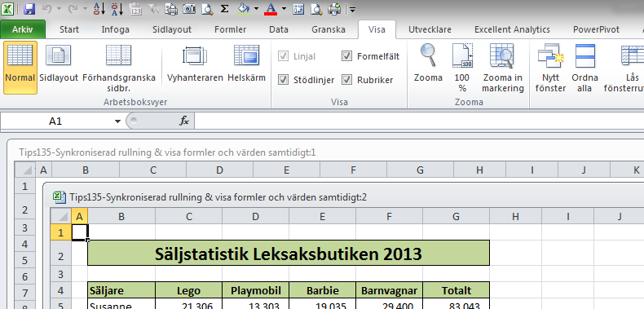Screen dimensions: 644x309
Task: Open the Arkiv file tab
Action: pyautogui.click(x=23, y=29)
